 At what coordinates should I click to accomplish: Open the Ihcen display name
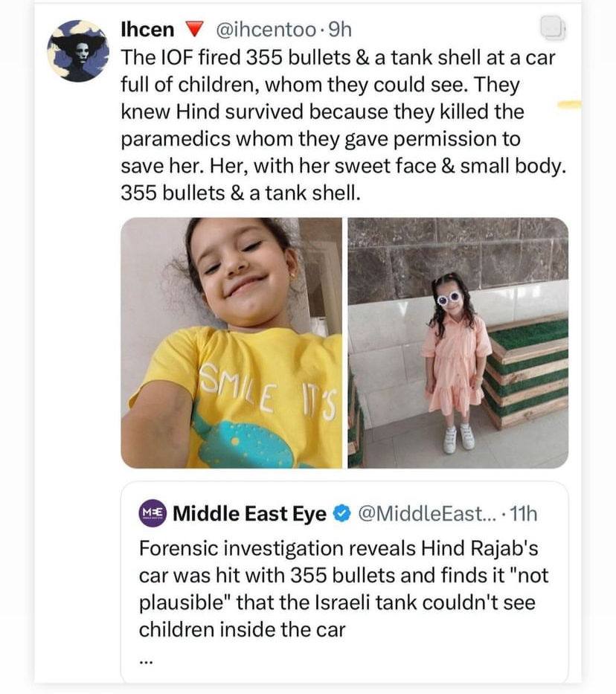(147, 30)
